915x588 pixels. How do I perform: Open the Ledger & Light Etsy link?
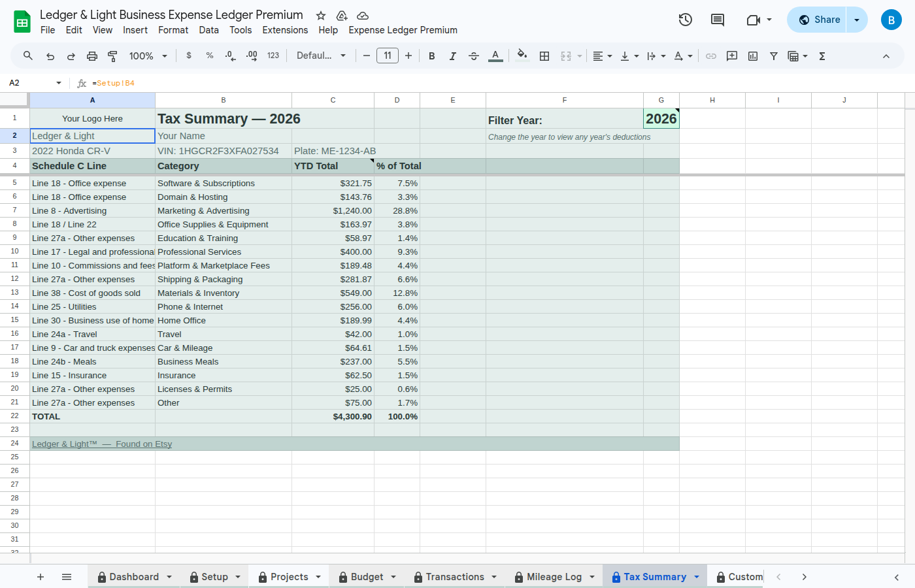102,444
